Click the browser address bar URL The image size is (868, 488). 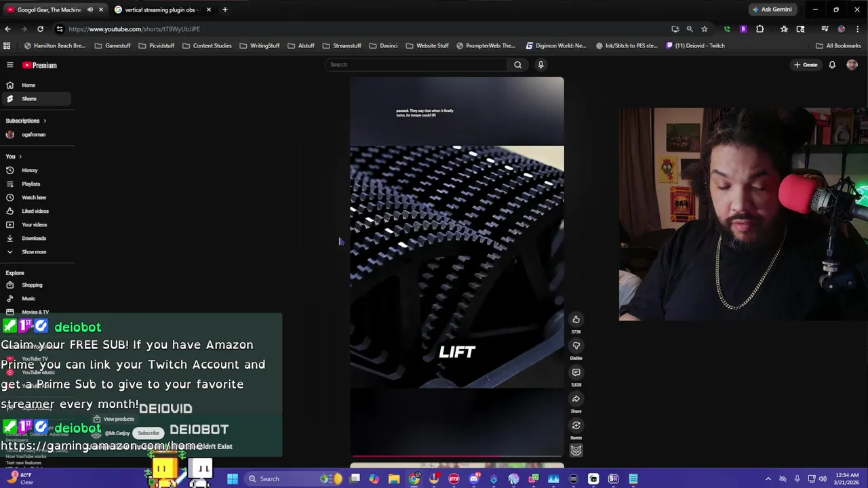tap(134, 29)
